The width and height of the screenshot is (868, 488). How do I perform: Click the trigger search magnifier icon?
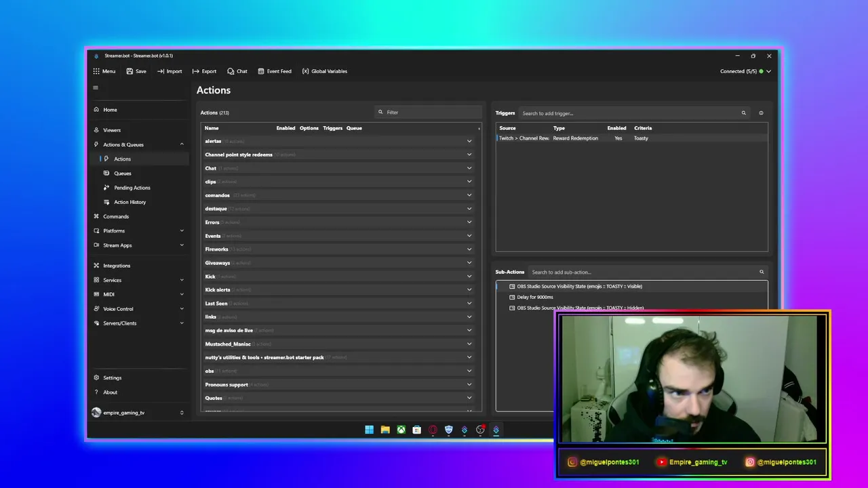coord(744,113)
